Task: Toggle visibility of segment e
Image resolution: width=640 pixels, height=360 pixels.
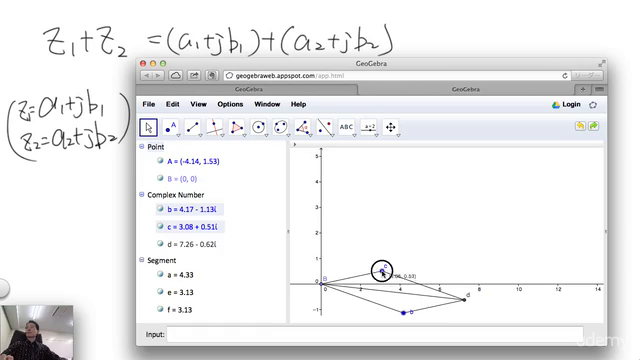Action: pyautogui.click(x=160, y=292)
